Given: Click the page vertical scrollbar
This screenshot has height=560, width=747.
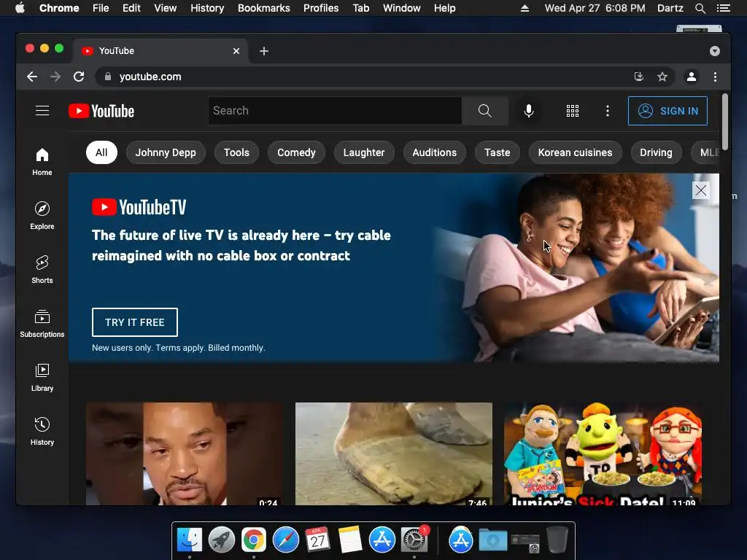Looking at the screenshot, I should (x=724, y=122).
